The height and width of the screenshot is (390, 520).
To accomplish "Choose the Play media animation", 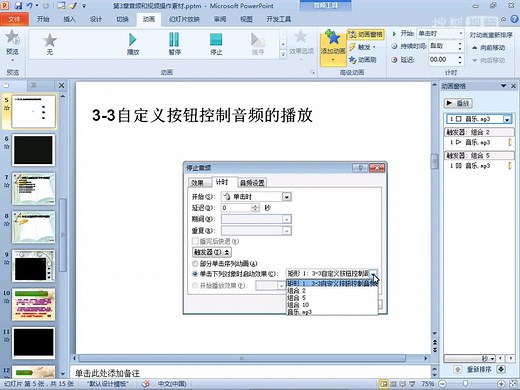I will 133,44.
